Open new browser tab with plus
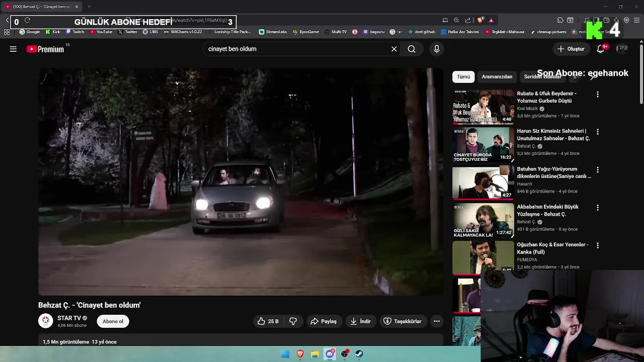The image size is (644, 362). pyautogui.click(x=89, y=7)
